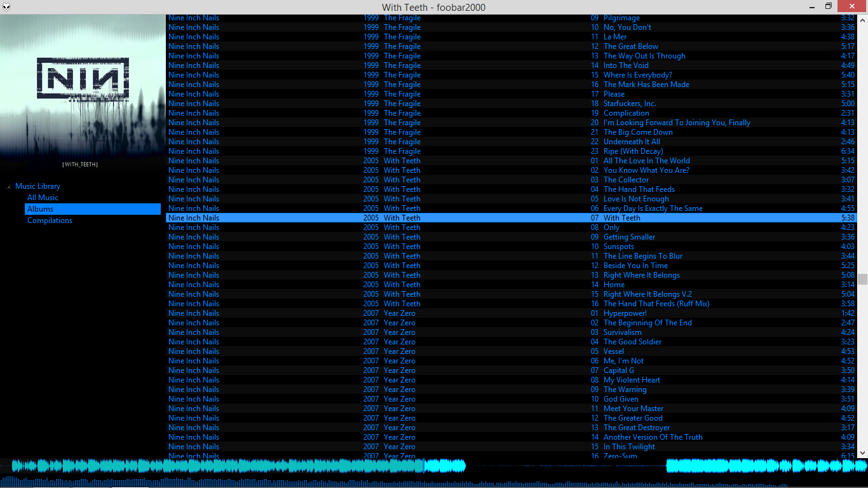This screenshot has width=868, height=488.
Task: Select the track 'Starfuckers, Inc.'
Action: [x=629, y=104]
